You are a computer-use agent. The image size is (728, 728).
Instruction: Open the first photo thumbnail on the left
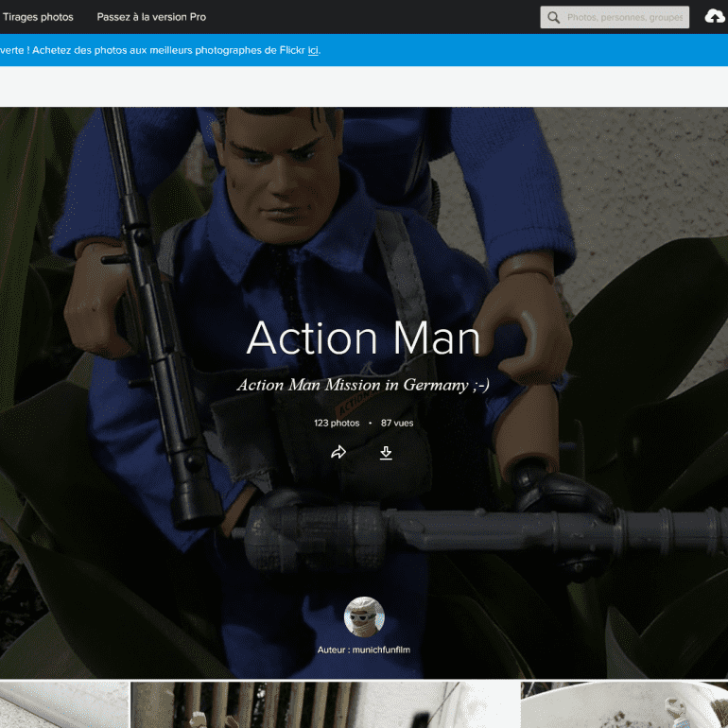[63, 705]
